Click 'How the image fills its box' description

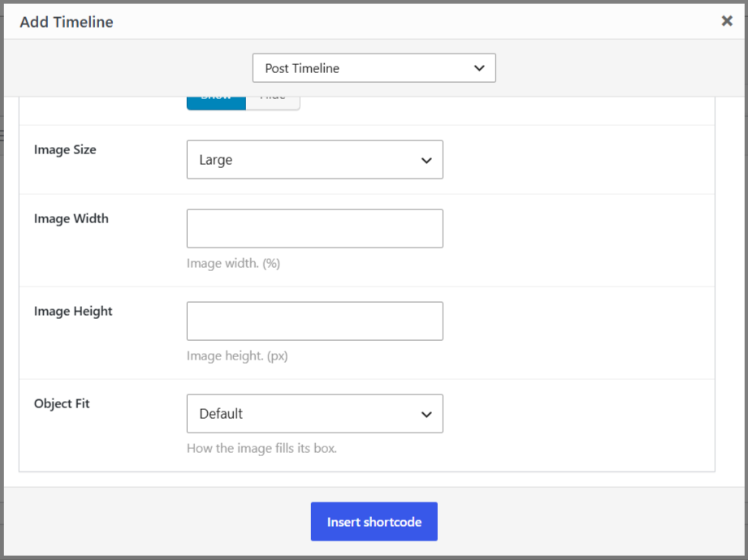[x=262, y=448]
